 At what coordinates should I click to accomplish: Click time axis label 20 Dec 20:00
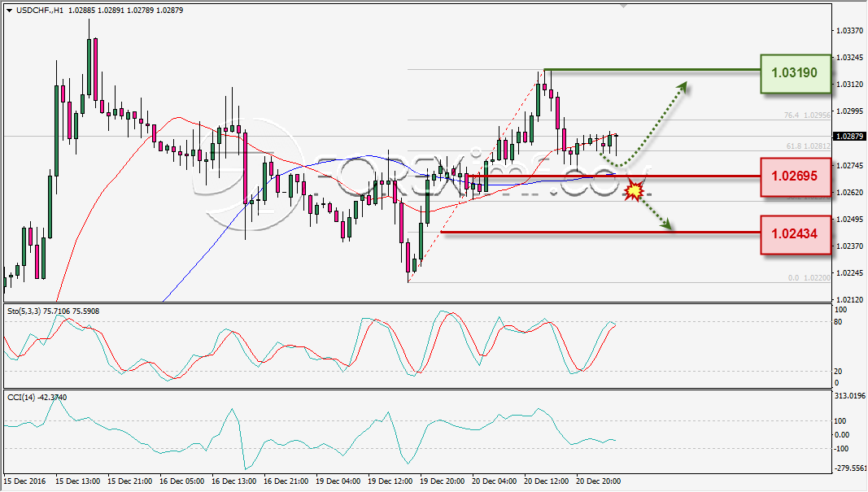pyautogui.click(x=598, y=481)
